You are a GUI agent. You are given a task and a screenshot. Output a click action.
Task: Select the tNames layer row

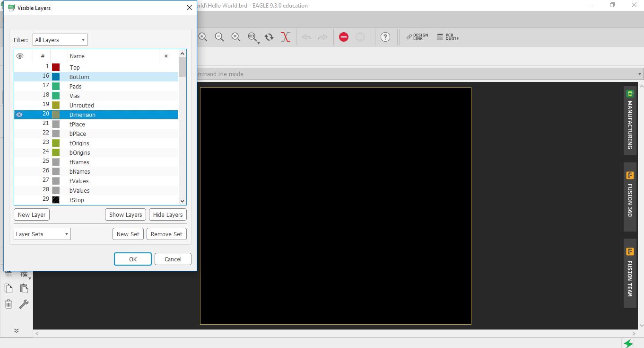point(96,162)
